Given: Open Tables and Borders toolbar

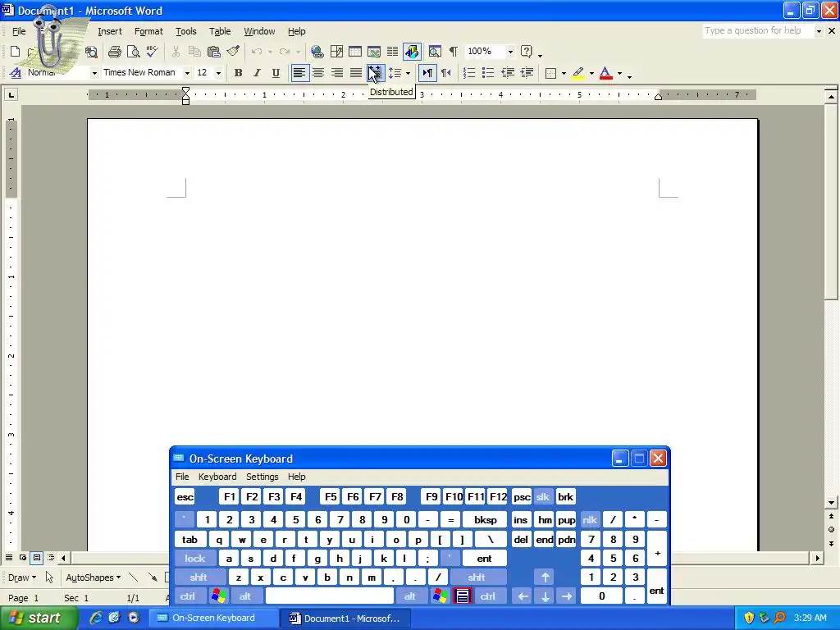Looking at the screenshot, I should coord(336,52).
